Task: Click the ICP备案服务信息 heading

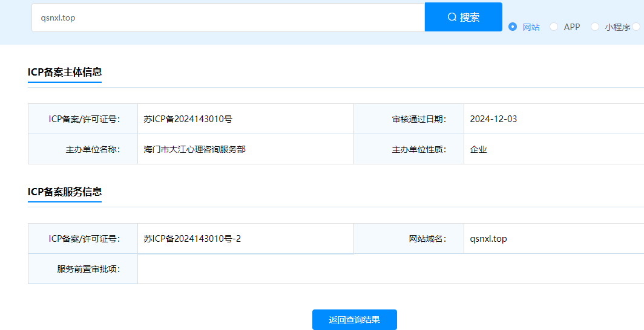Action: point(65,192)
